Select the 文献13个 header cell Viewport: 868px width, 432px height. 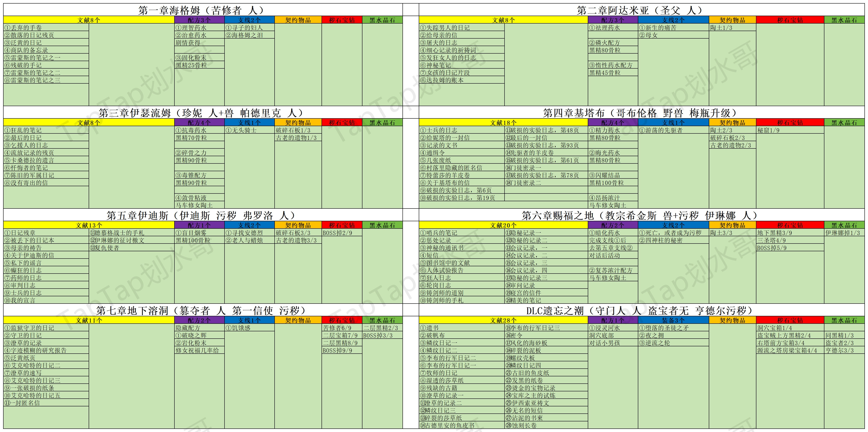pos(89,225)
